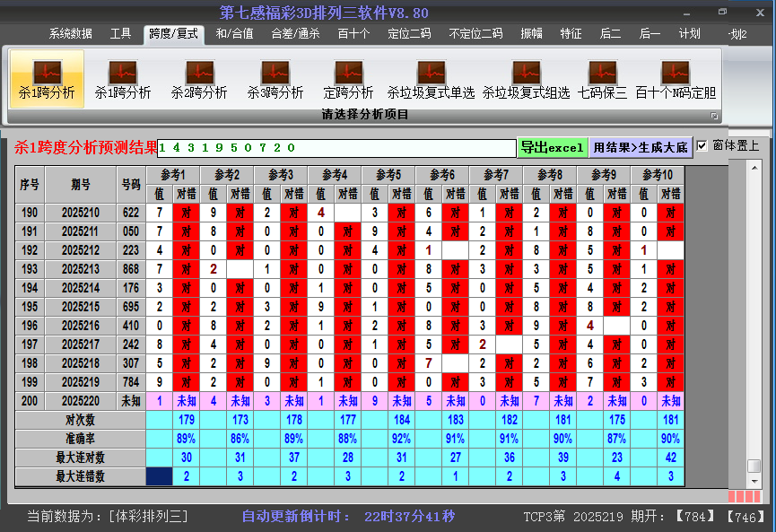
Task: Switch to the 和/合值 tab
Action: [234, 34]
